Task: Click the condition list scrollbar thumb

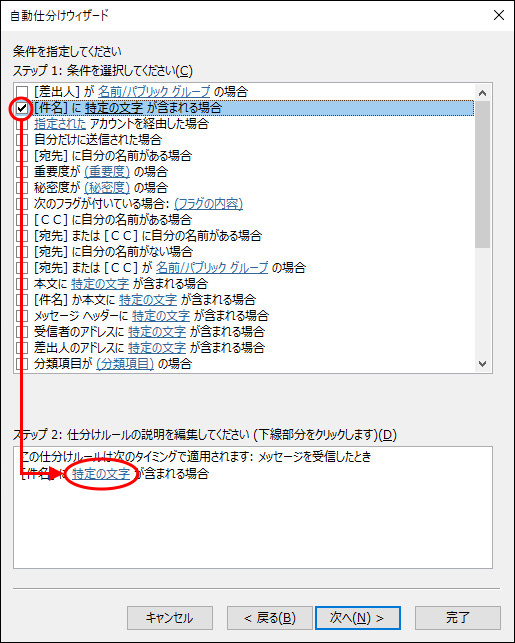Action: 483,175
